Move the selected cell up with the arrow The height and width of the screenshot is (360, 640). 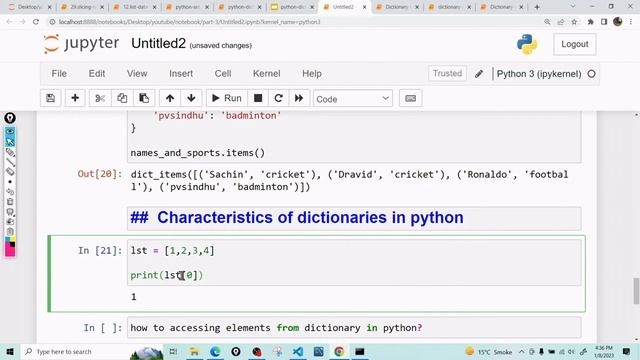click(170, 98)
